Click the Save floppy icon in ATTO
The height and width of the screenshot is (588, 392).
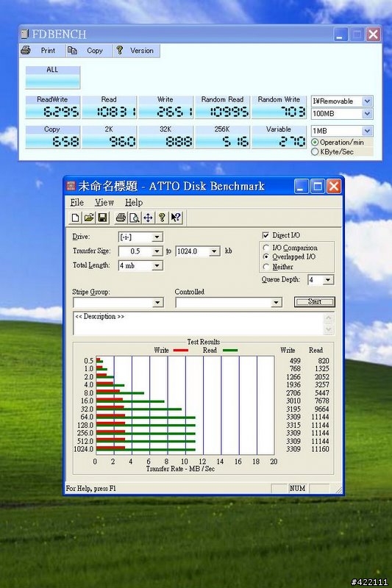(102, 218)
